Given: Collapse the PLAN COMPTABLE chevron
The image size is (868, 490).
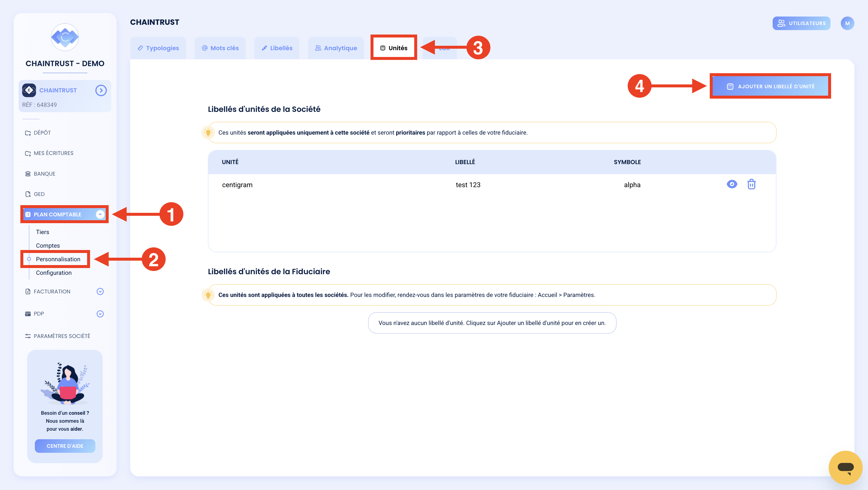Looking at the screenshot, I should pyautogui.click(x=100, y=214).
